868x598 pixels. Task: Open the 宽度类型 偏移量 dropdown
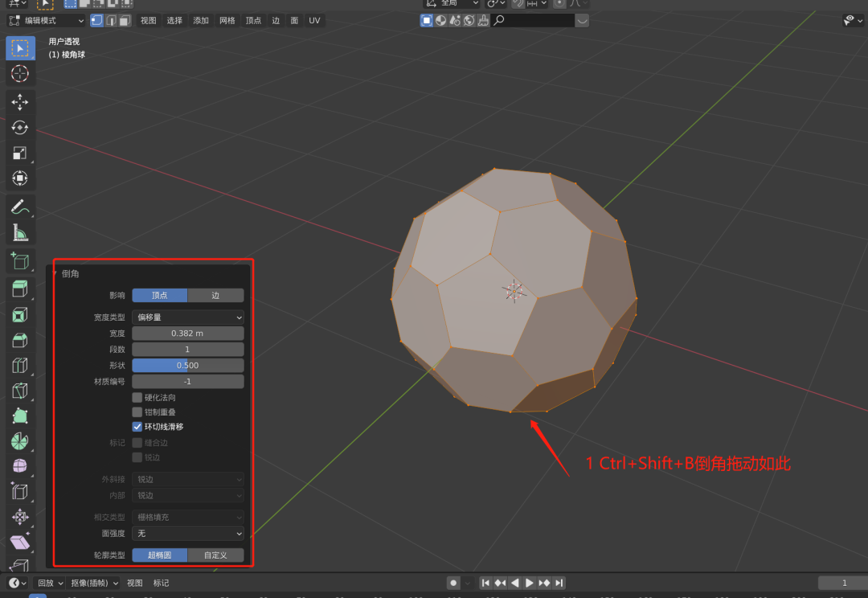click(188, 317)
